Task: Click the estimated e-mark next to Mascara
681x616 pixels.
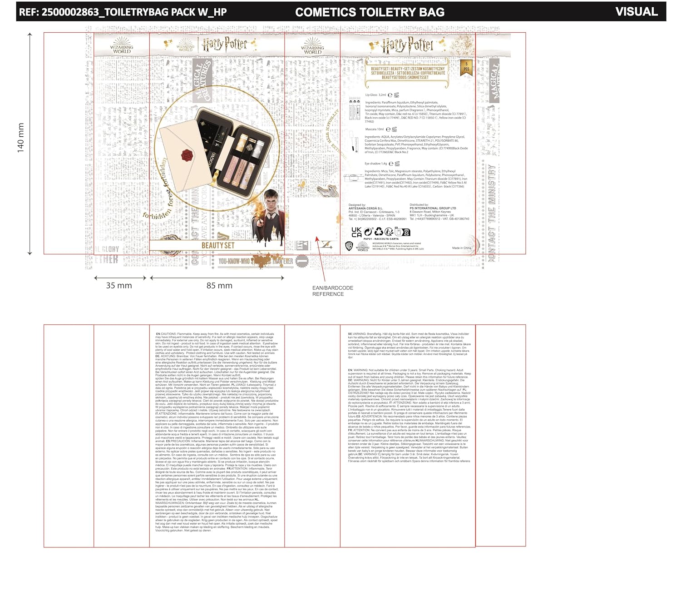Action: pyautogui.click(x=388, y=129)
